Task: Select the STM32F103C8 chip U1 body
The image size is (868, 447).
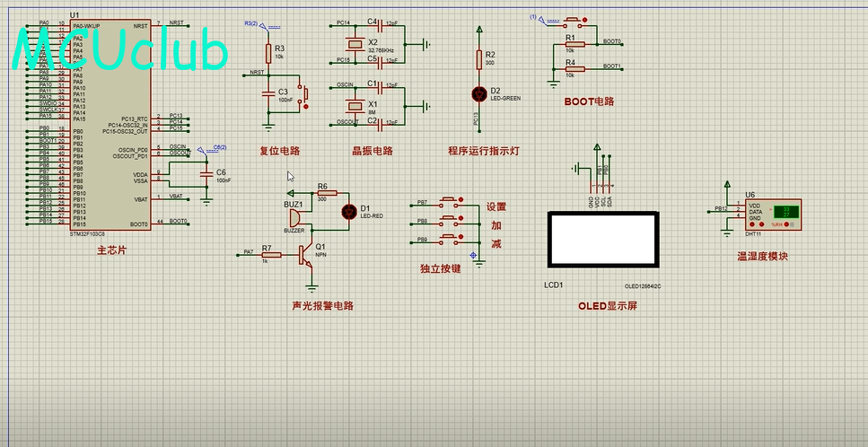Action: point(108,126)
